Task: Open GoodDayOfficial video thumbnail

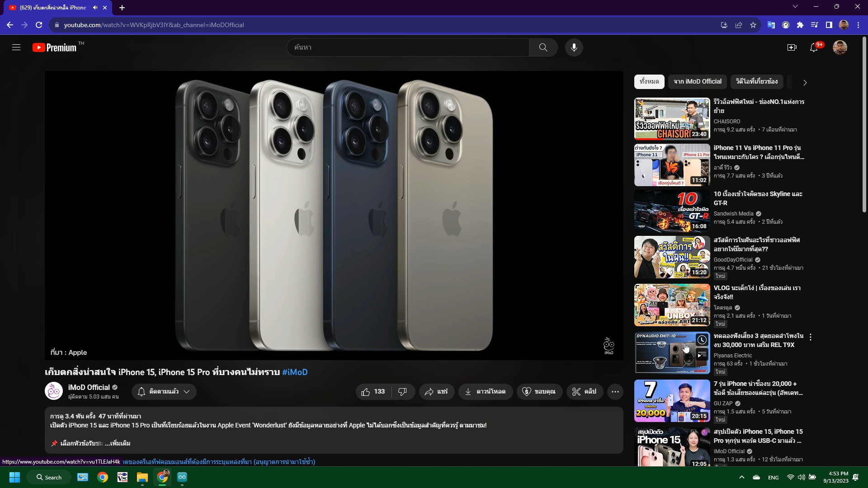Action: [672, 257]
